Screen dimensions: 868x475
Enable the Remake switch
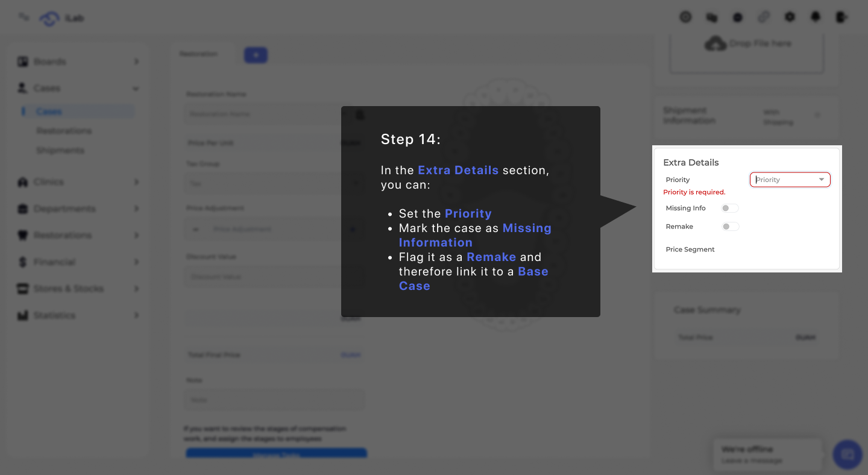[x=730, y=227]
